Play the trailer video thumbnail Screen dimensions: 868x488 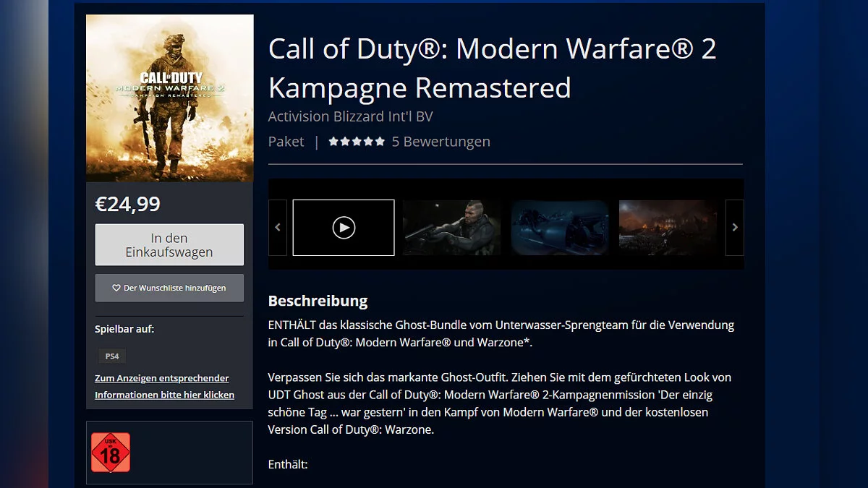click(x=344, y=228)
